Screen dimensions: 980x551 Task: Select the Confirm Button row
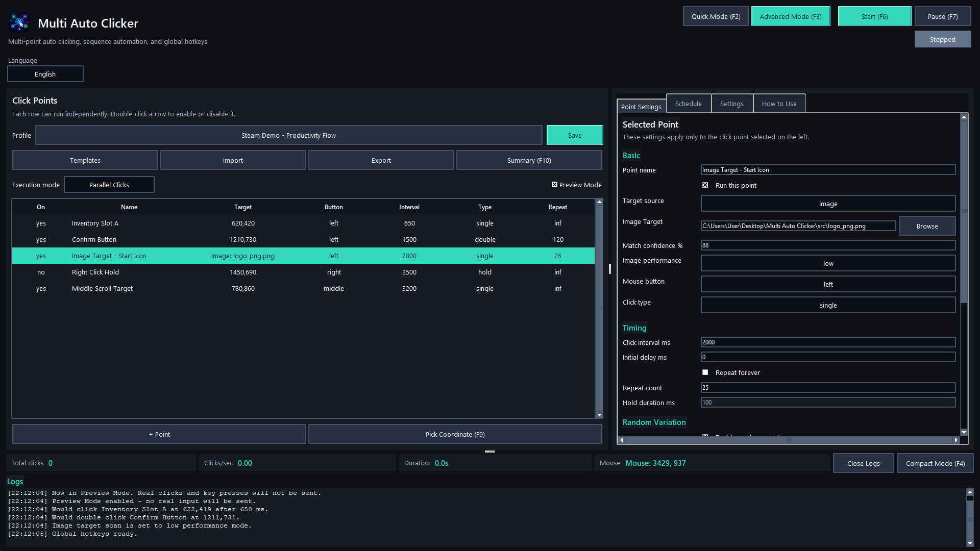pos(303,240)
